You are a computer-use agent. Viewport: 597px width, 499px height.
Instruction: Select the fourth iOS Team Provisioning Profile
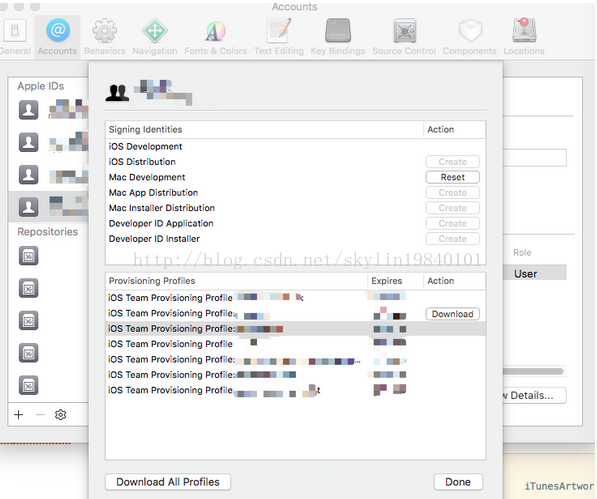click(x=295, y=344)
